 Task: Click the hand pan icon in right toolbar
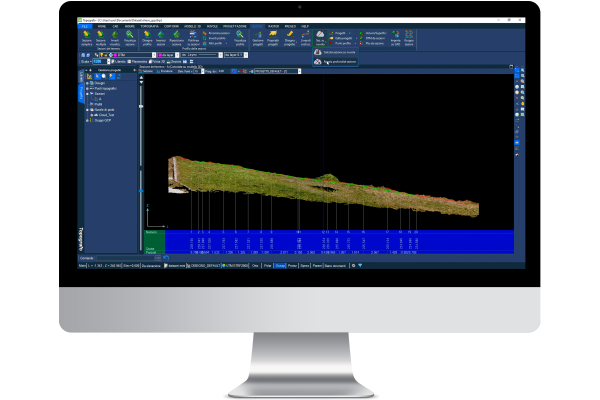523,103
